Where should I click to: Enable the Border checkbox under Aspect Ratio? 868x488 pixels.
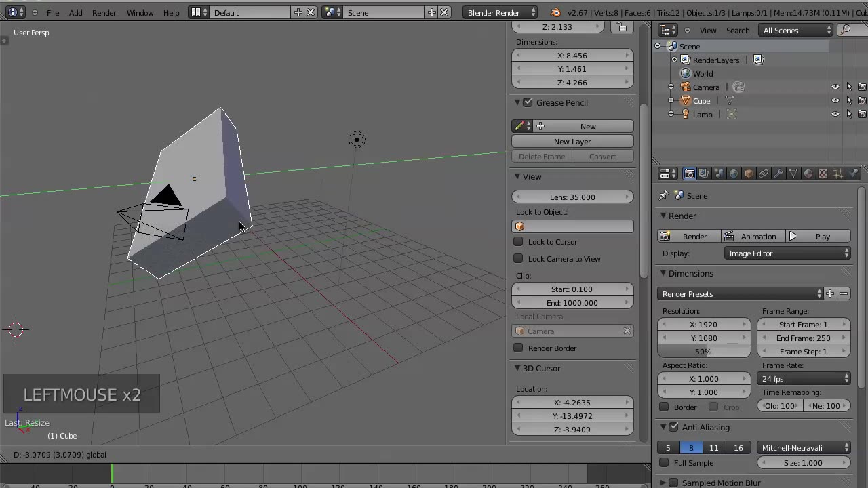pos(665,407)
